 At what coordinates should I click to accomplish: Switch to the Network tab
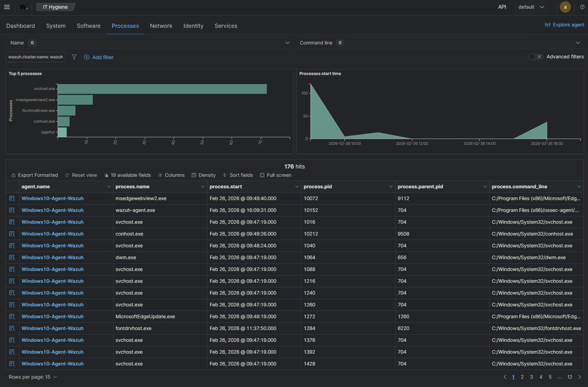pos(161,26)
